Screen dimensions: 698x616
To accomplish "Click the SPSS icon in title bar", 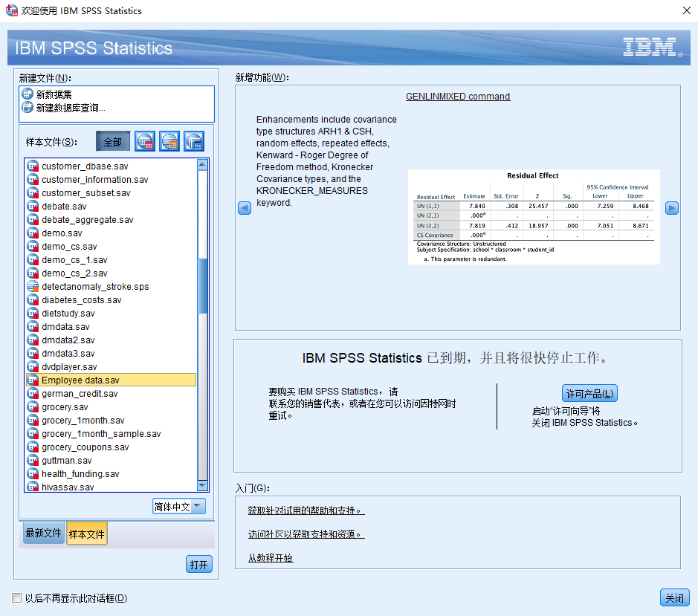I will pos(12,10).
